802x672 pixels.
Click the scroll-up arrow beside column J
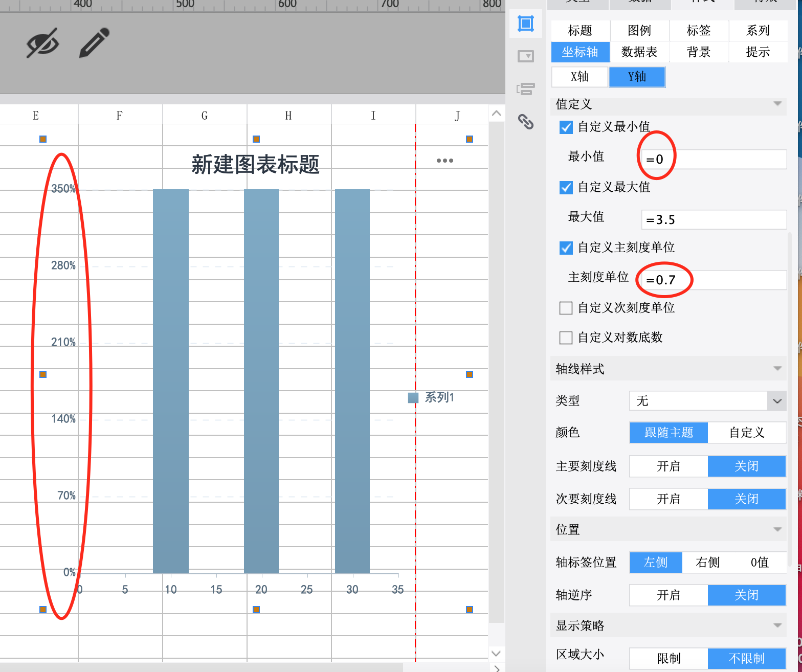(496, 114)
